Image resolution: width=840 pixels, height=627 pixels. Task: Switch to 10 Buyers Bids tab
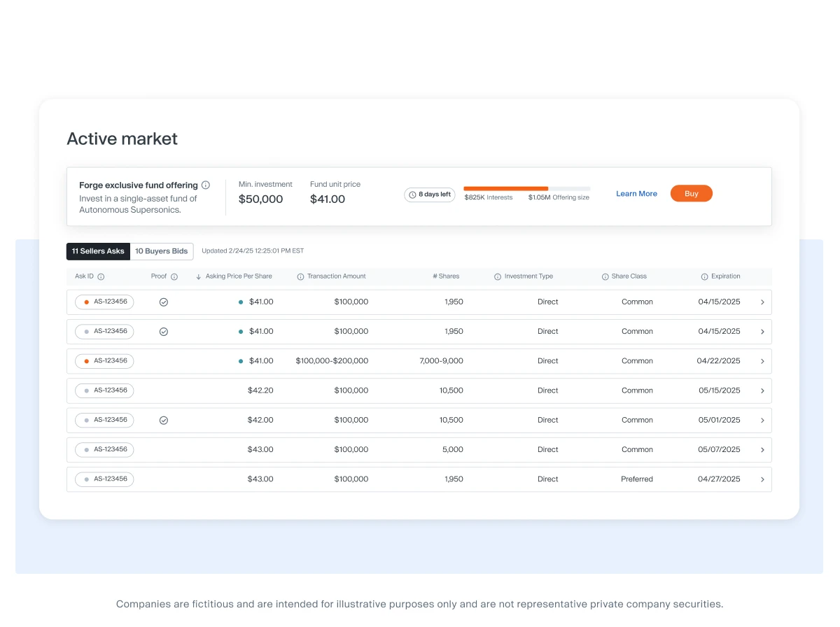(x=162, y=251)
